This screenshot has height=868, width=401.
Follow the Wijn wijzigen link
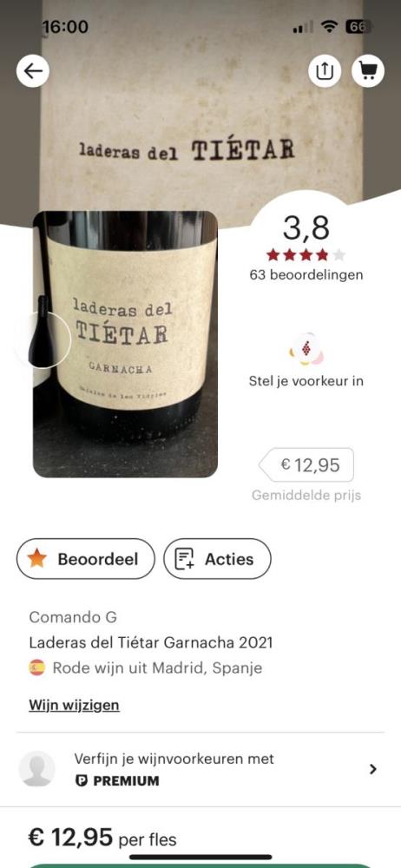pos(75,705)
